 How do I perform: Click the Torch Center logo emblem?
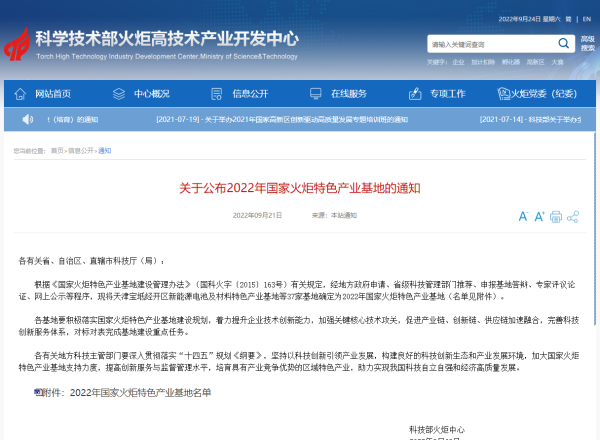click(17, 44)
